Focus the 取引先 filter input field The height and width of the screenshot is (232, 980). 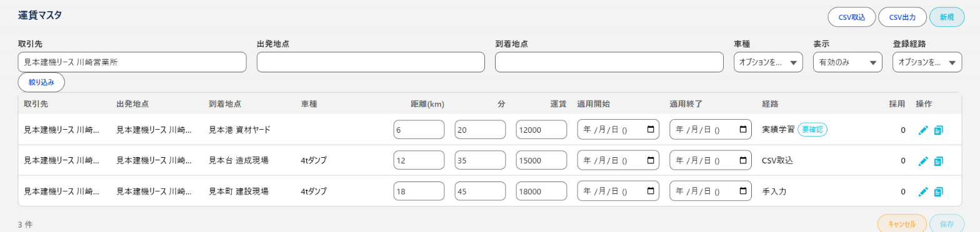tap(132, 62)
